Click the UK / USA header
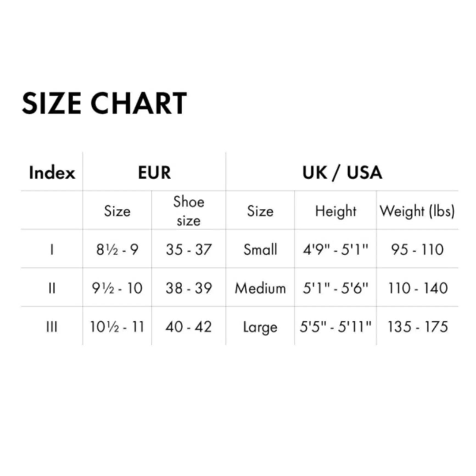 [x=342, y=173]
